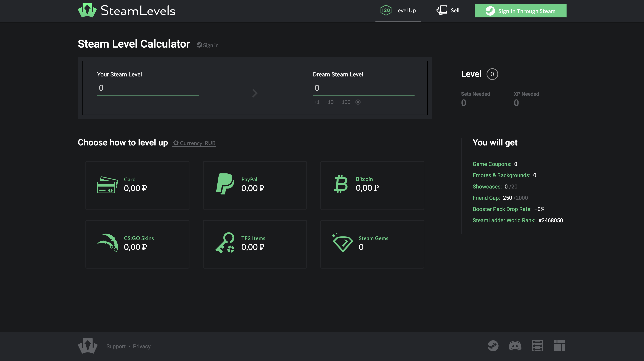Viewport: 644px width, 361px height.
Task: Click the SteamLevels wordmark in header
Action: tap(138, 11)
